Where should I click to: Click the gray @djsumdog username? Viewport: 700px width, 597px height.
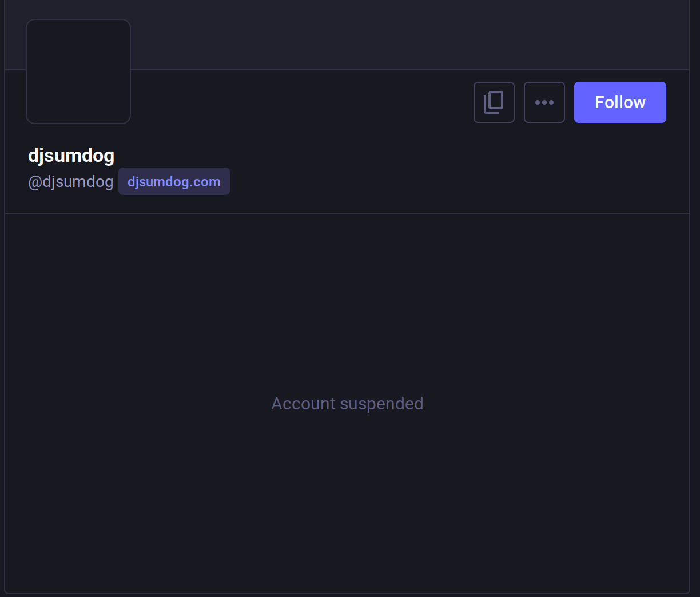(x=71, y=182)
